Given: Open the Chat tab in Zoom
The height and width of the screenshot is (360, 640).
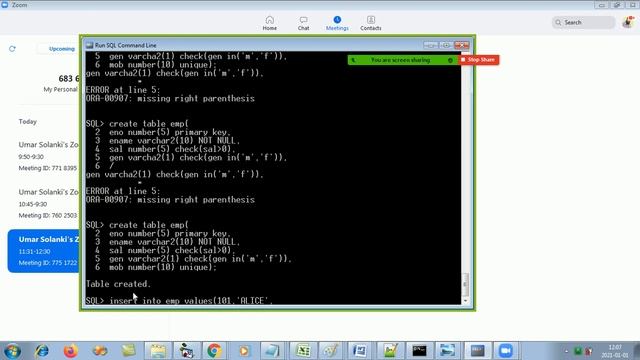Looking at the screenshot, I should [303, 23].
